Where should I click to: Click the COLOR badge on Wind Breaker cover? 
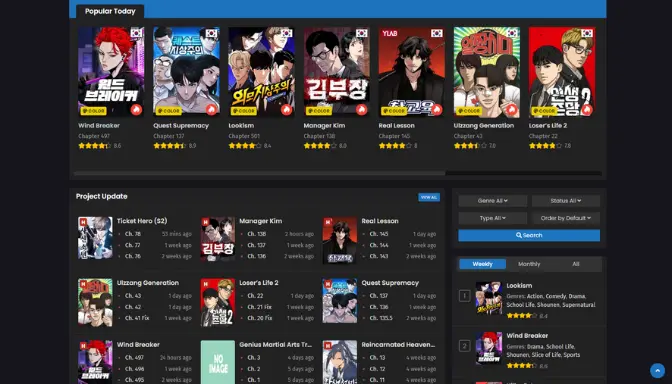(x=93, y=111)
